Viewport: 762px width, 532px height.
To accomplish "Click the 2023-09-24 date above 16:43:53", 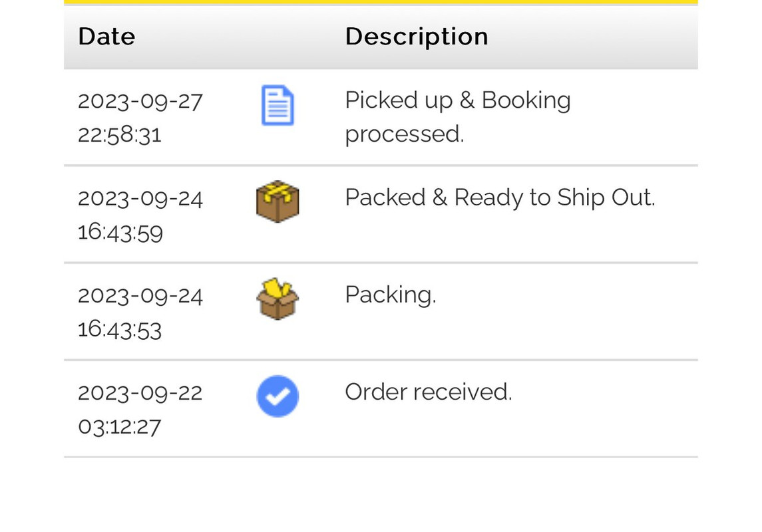I will pyautogui.click(x=140, y=295).
